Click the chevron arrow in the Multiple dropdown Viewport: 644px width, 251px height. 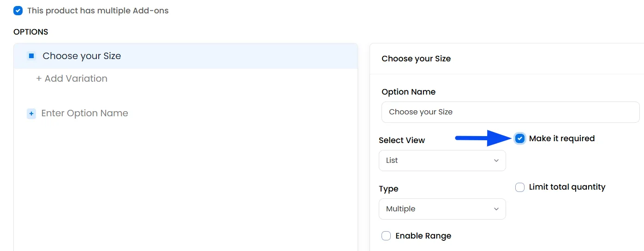(496, 209)
